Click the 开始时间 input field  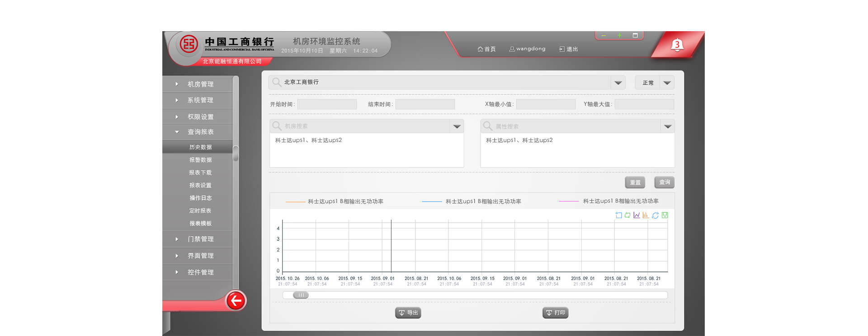[327, 104]
